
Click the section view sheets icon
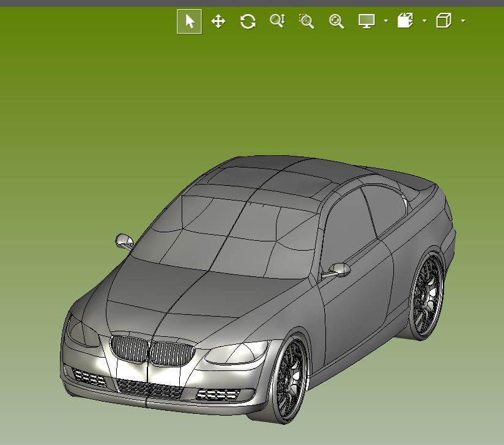point(405,21)
